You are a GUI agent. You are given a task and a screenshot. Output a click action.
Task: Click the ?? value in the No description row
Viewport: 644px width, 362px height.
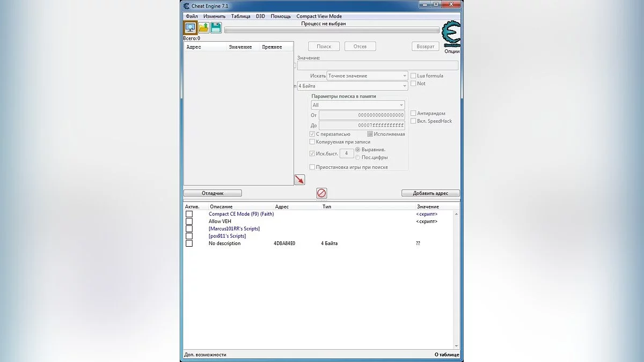click(x=418, y=243)
